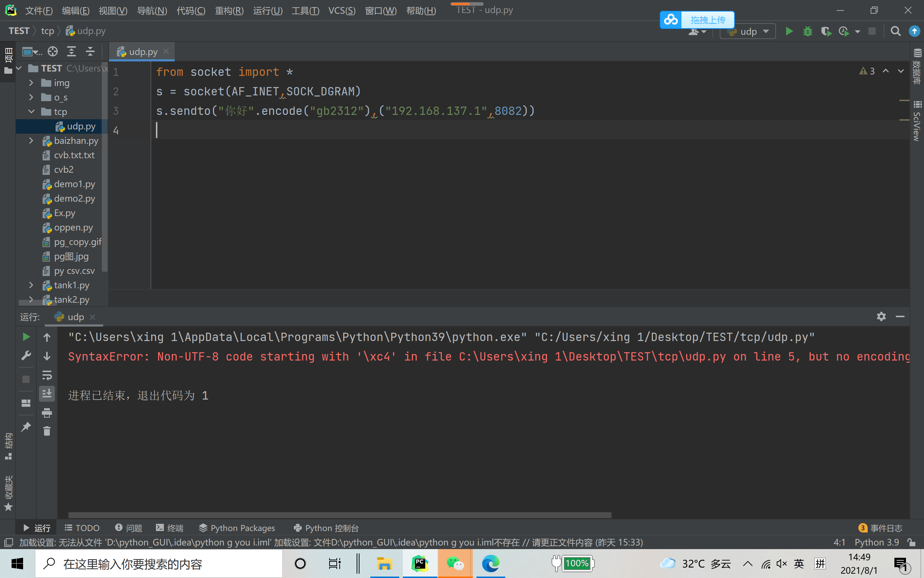Collapse the tcp folder
The image size is (924, 578).
pos(31,112)
